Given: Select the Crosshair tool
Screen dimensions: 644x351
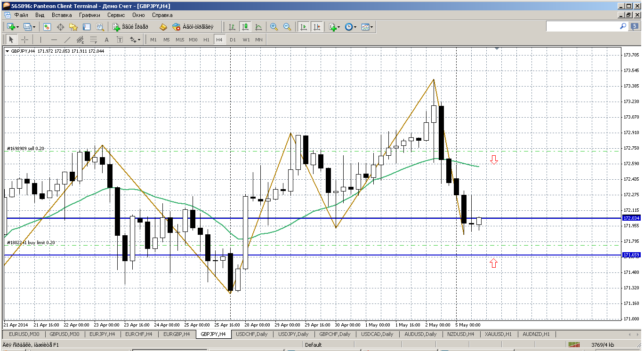Looking at the screenshot, I should click(24, 40).
